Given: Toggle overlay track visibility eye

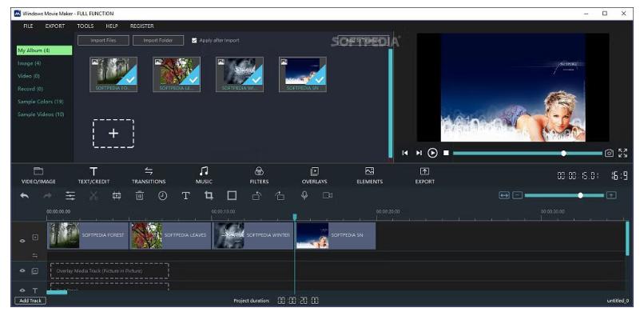Looking at the screenshot, I should pyautogui.click(x=22, y=271).
